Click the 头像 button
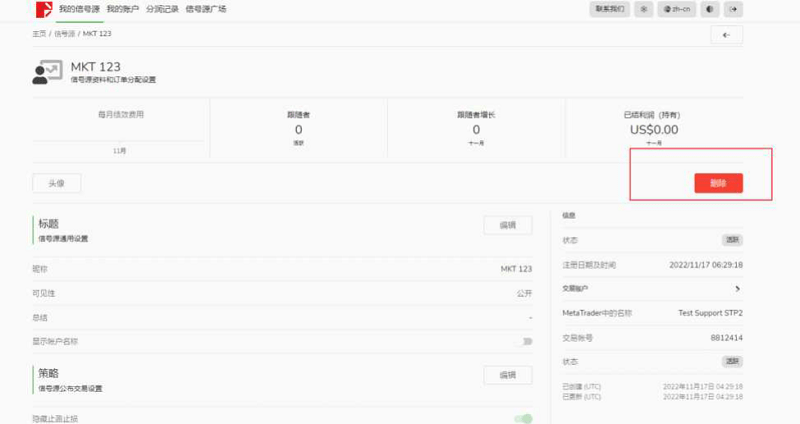Screen dimensions: 800x424 point(56,183)
